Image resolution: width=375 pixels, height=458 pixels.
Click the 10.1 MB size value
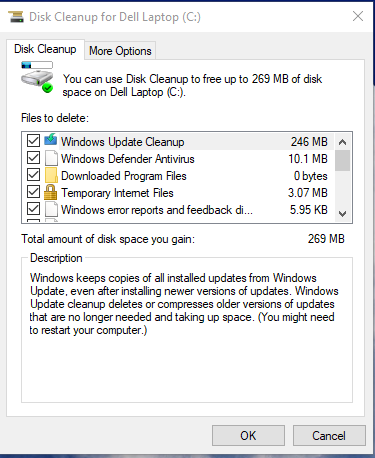tap(308, 159)
